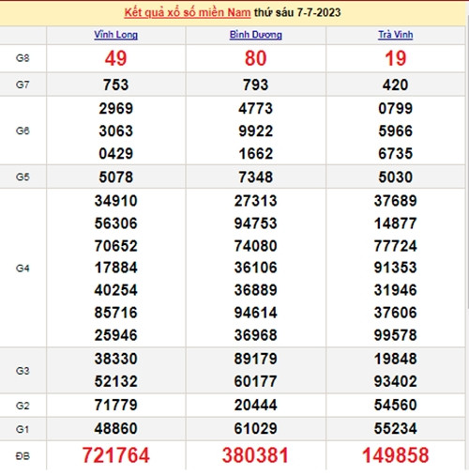Click G7 result 420
This screenshot has height=476, width=469.
coord(396,84)
